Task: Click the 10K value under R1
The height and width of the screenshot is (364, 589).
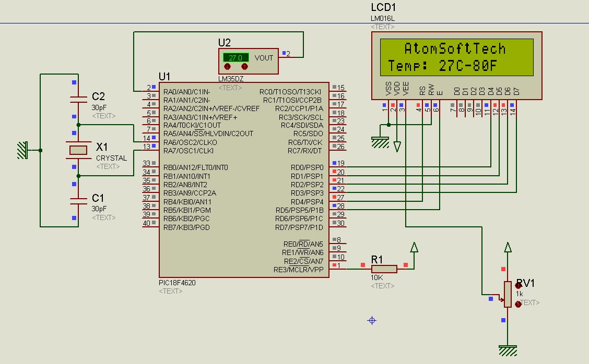Action: [377, 277]
